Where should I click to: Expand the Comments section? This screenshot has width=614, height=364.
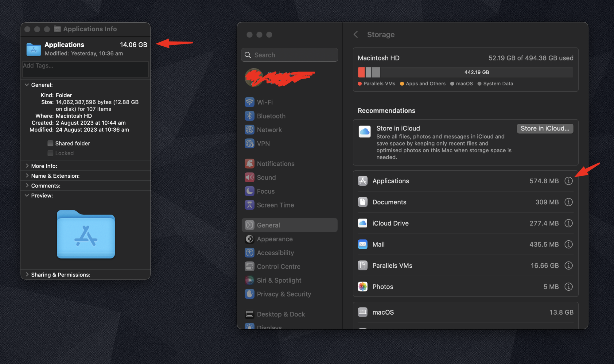pyautogui.click(x=27, y=186)
